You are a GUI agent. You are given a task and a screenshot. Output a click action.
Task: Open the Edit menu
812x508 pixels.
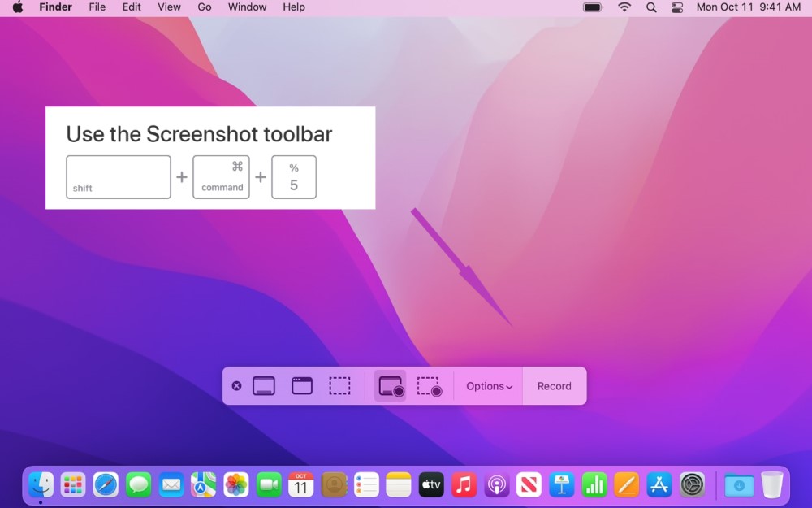pyautogui.click(x=132, y=7)
